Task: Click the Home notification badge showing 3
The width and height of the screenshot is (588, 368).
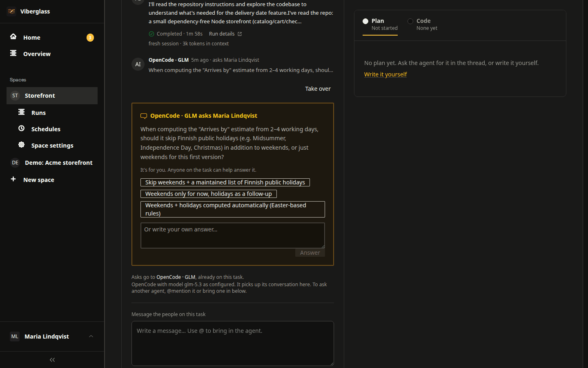Action: coord(90,38)
